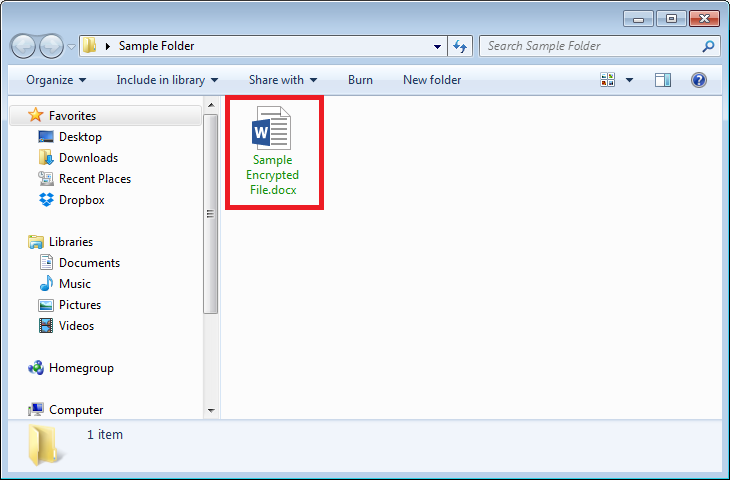Select Videos library in navigation pane
This screenshot has height=480, width=730.
(x=76, y=326)
